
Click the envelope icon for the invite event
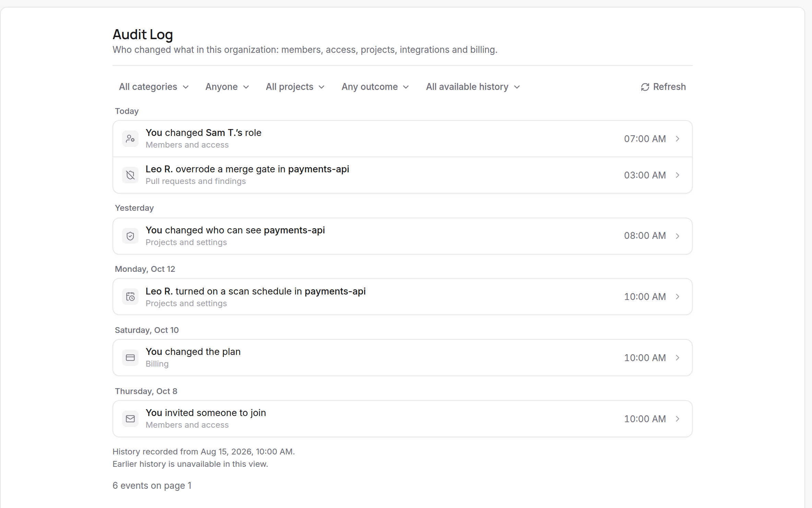coord(130,419)
